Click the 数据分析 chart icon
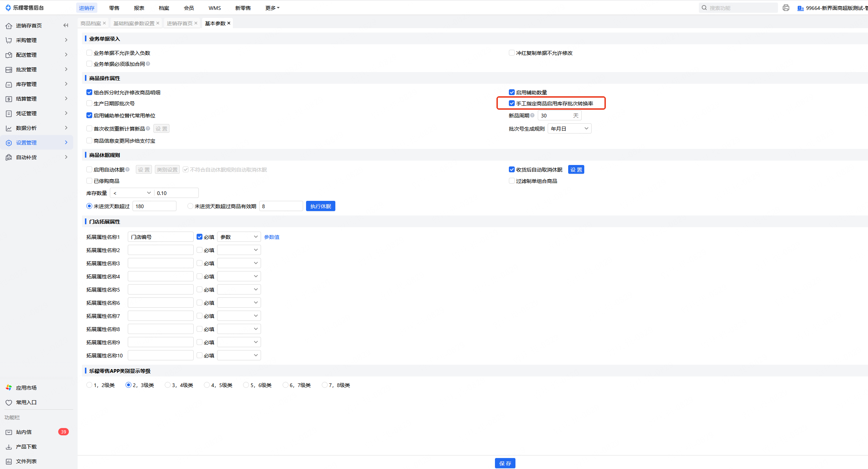Image resolution: width=868 pixels, height=469 pixels. tap(9, 128)
